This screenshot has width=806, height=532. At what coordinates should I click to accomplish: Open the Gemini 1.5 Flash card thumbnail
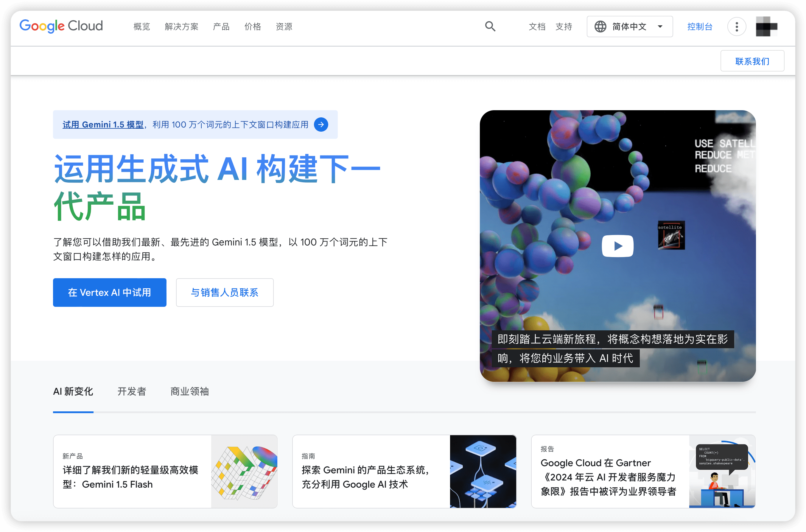click(x=244, y=471)
